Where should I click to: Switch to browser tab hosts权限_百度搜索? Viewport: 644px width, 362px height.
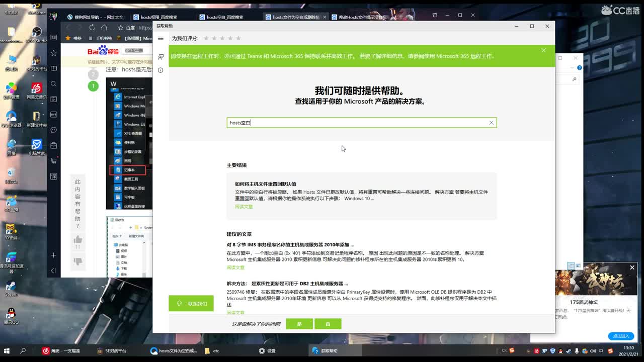[159, 17]
